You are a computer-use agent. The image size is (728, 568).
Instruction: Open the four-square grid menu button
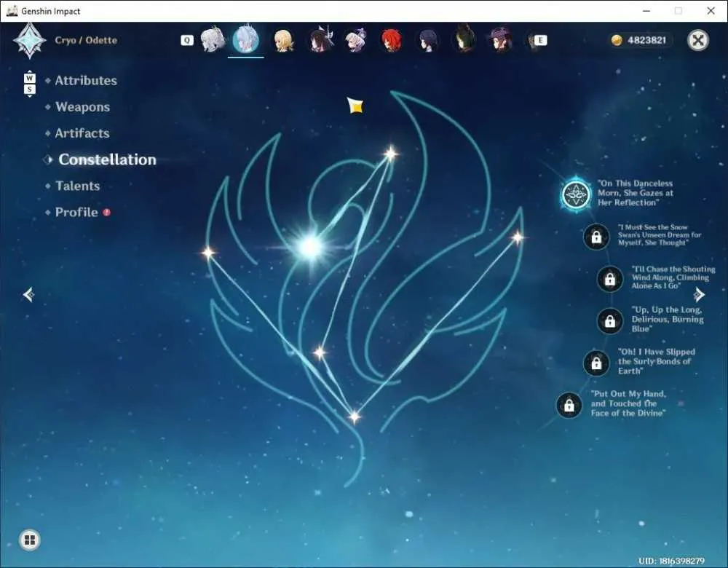click(30, 540)
